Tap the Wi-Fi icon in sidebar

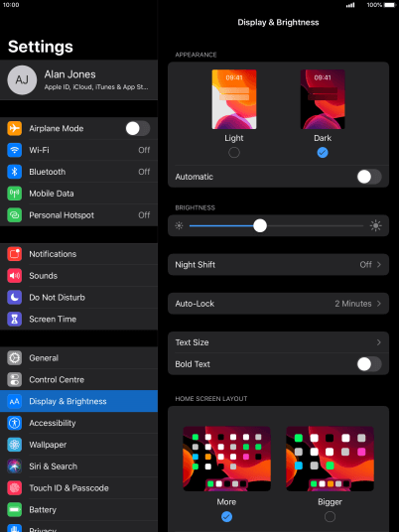click(14, 150)
